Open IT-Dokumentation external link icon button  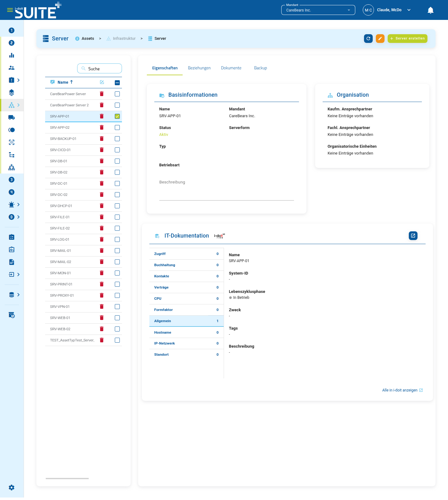coord(413,236)
